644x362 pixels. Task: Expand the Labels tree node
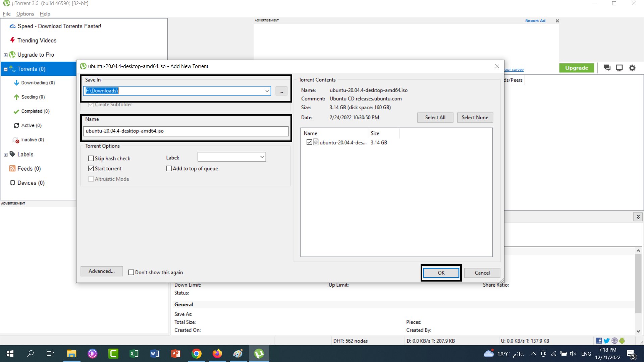point(5,155)
